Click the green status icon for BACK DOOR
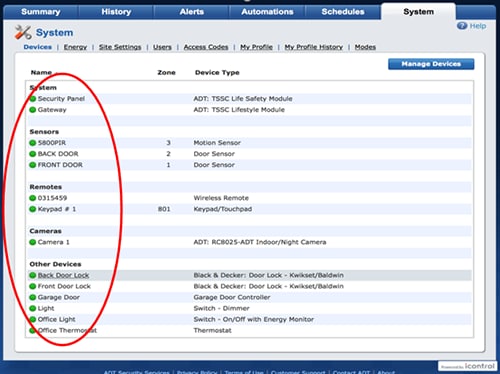This screenshot has width=500, height=374. [x=33, y=154]
